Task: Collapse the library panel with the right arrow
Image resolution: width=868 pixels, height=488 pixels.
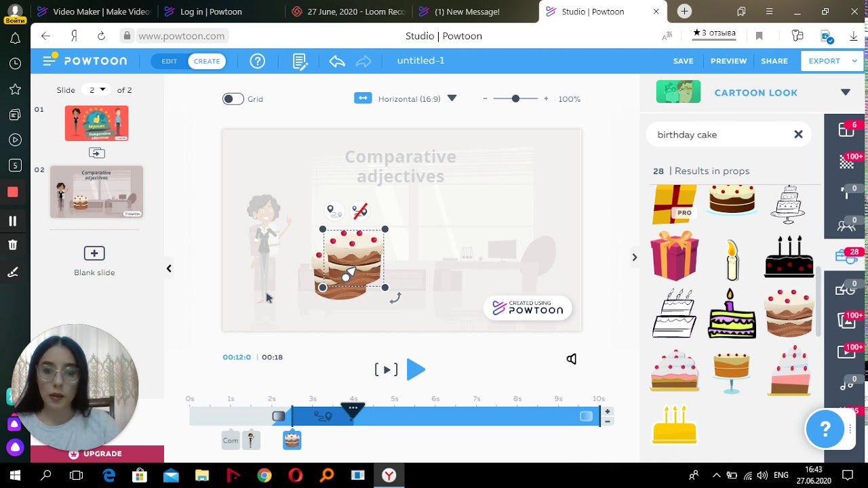Action: [635, 258]
